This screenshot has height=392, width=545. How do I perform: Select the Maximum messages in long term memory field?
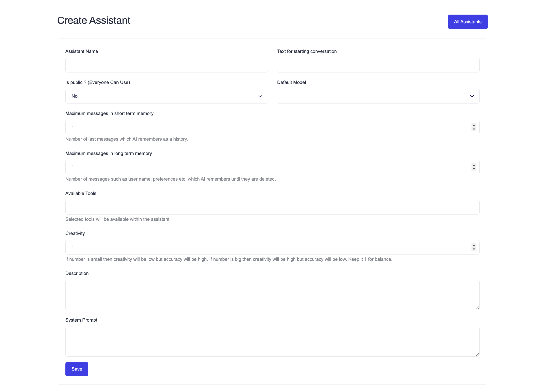240,167
